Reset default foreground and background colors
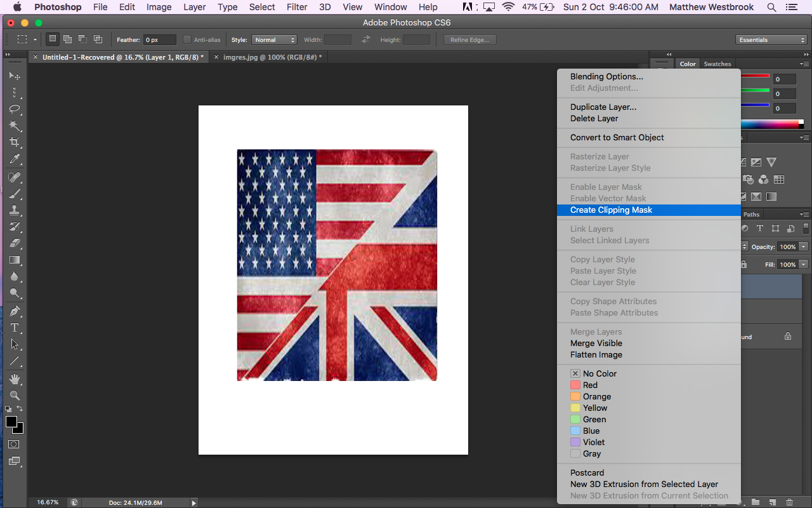This screenshot has height=508, width=812. [x=9, y=409]
